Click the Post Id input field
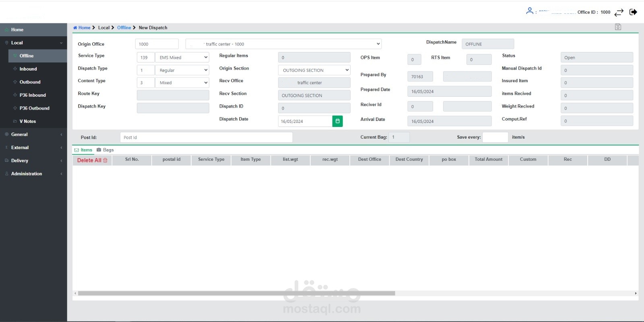 (206, 137)
